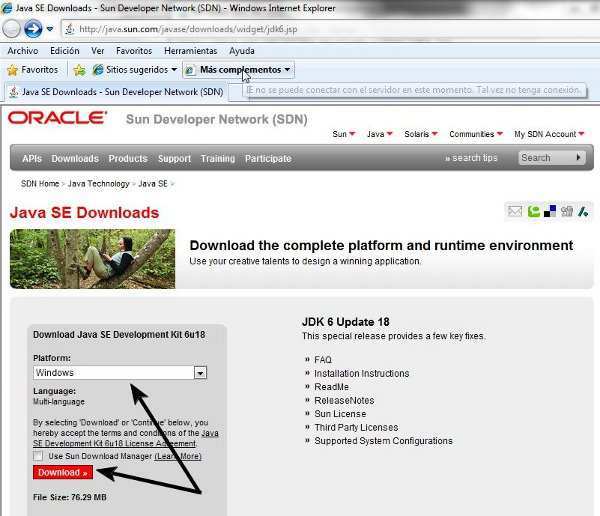Click the woman in tree banner image
The width and height of the screenshot is (600, 516).
click(x=93, y=259)
